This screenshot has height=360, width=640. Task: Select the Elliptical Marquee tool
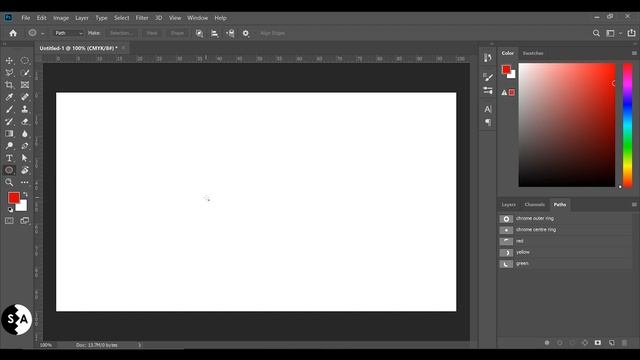coord(25,60)
